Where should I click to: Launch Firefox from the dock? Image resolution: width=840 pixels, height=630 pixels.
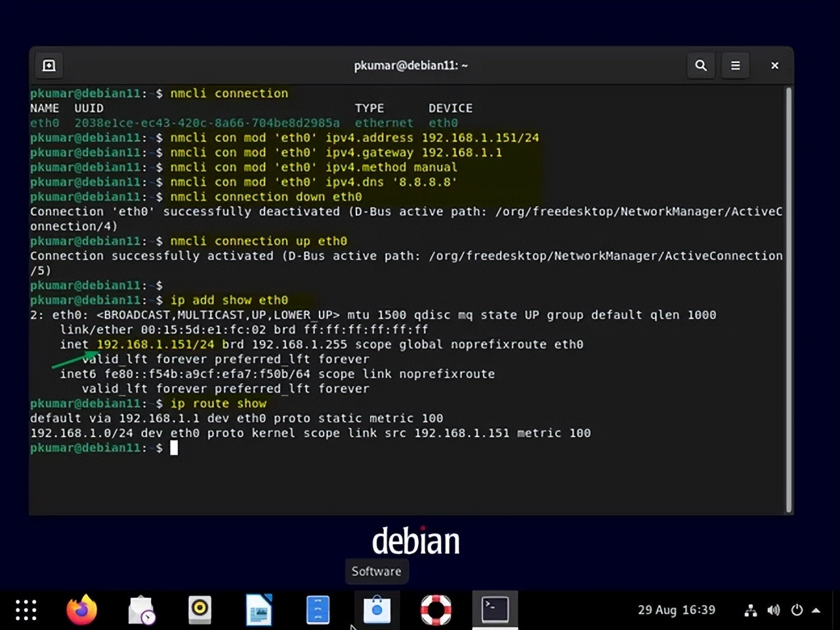coord(82,610)
